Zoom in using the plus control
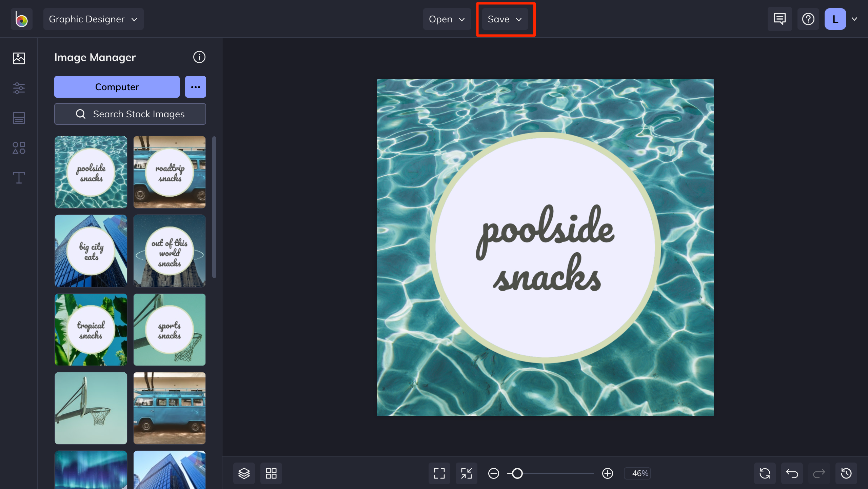 tap(607, 473)
